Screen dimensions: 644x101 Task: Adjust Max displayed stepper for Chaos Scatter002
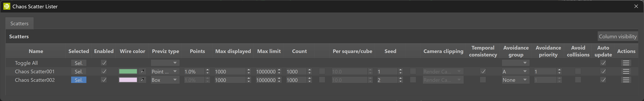pyautogui.click(x=248, y=80)
